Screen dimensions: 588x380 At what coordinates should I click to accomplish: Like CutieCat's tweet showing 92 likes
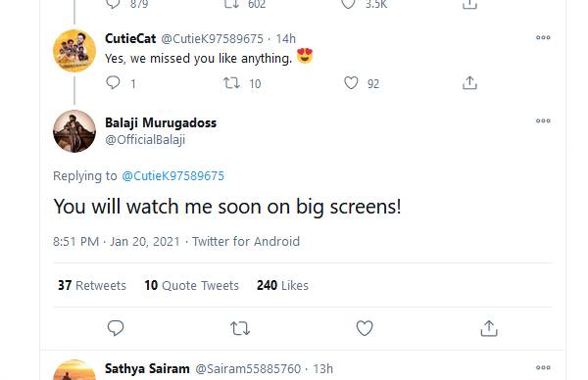351,83
